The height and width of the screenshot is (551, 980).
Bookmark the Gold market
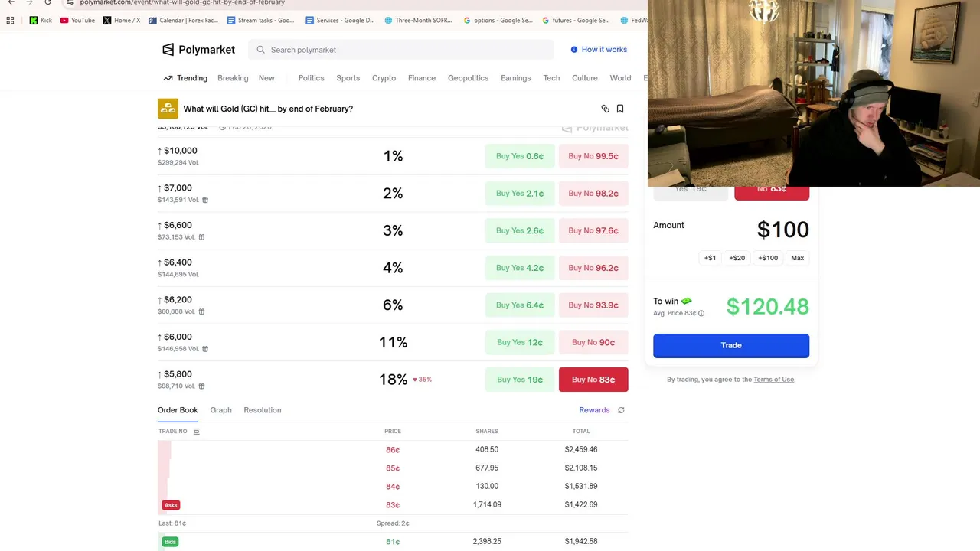click(x=620, y=109)
